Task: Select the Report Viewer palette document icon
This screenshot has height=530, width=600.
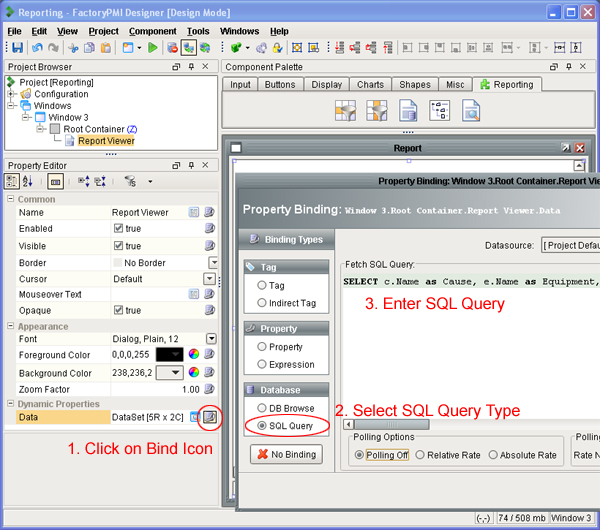Action: [x=408, y=111]
